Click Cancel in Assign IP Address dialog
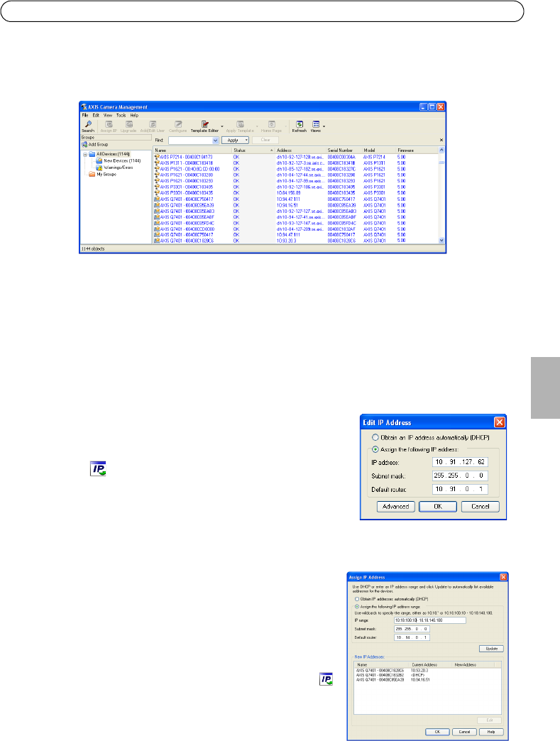Viewport: 560px width, 741px height. [x=464, y=732]
